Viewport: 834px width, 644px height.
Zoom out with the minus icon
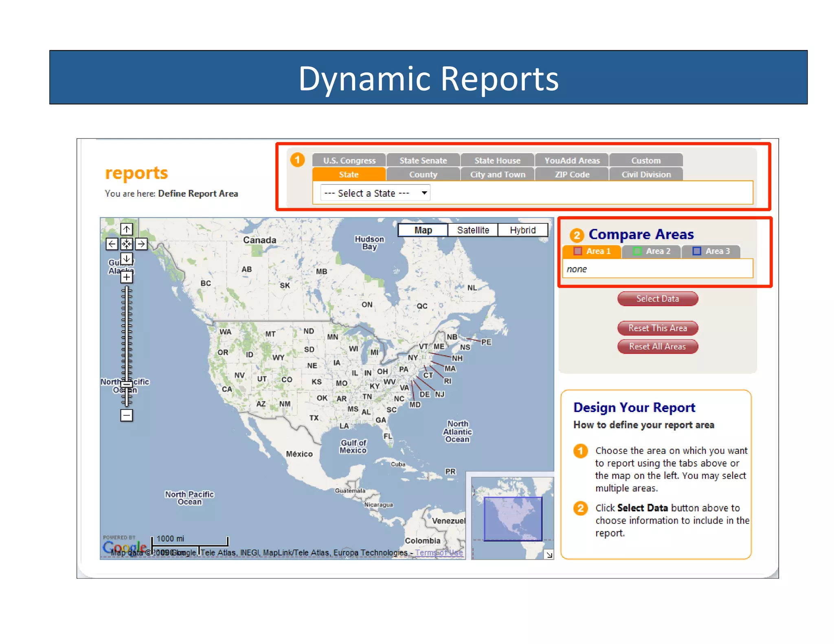click(127, 415)
